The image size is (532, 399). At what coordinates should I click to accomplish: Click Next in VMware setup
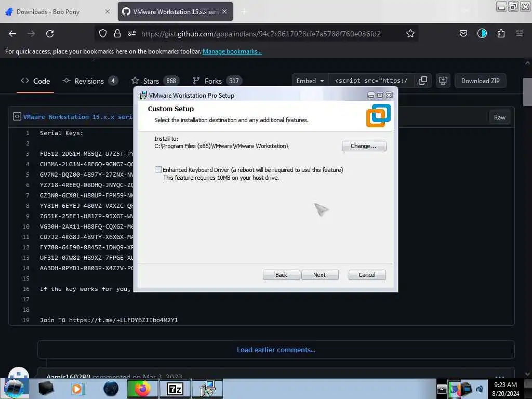[x=320, y=275]
